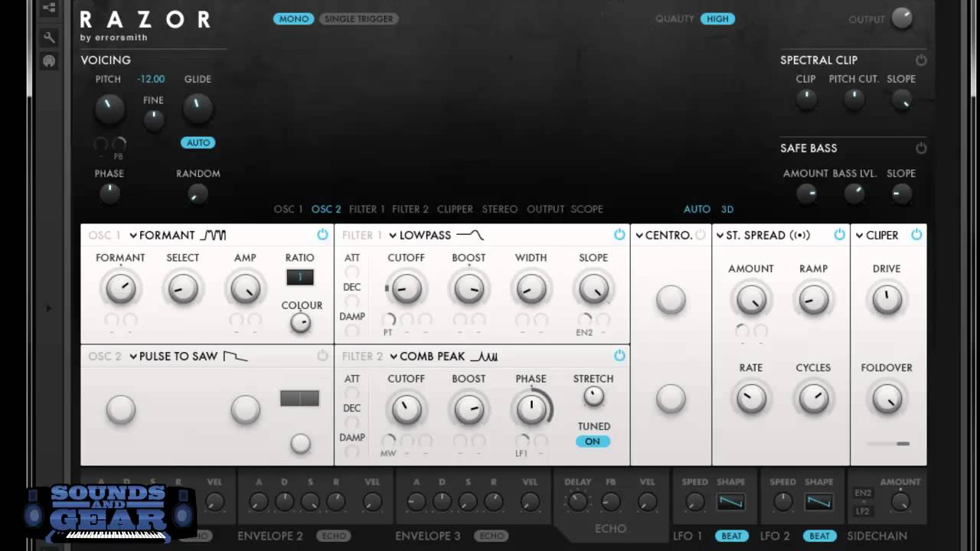
Task: Click the Echo Delay knob
Action: [577, 502]
